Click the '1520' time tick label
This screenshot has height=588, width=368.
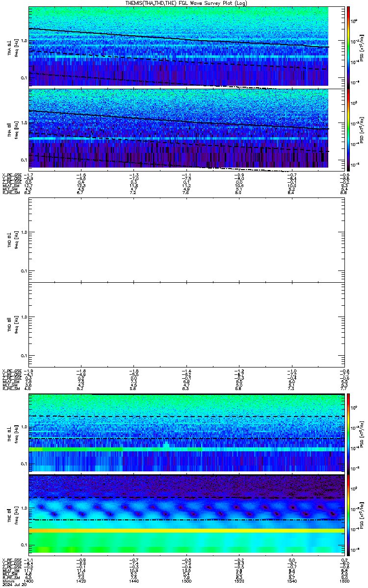pyautogui.click(x=238, y=581)
